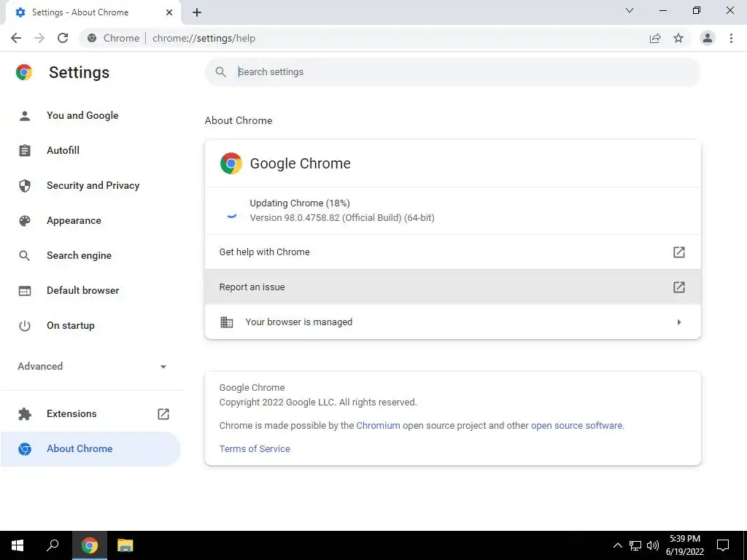The image size is (747, 560).
Task: Click the Updating Chrome (18%) status text
Action: pyautogui.click(x=300, y=203)
